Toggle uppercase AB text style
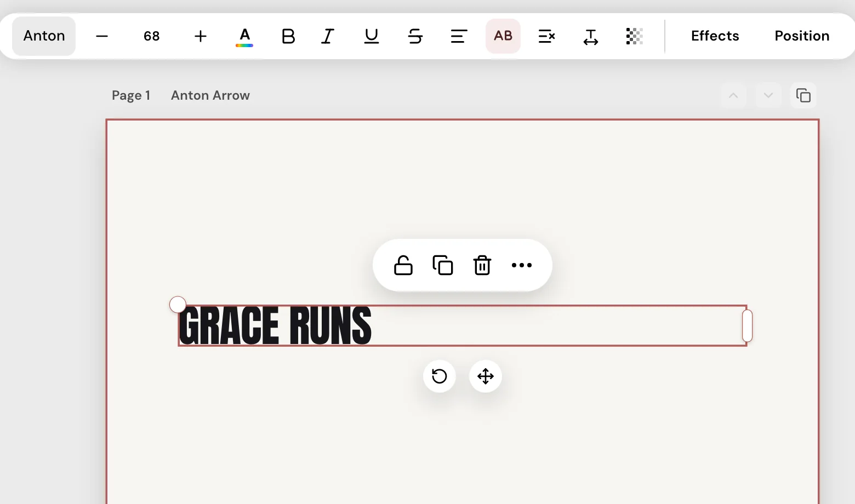This screenshot has width=855, height=504. 503,36
